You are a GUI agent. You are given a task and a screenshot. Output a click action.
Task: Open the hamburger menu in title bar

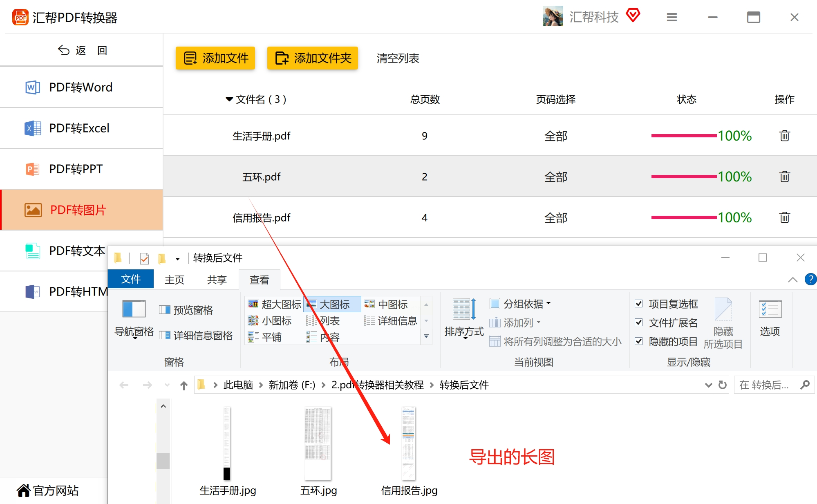(x=672, y=17)
